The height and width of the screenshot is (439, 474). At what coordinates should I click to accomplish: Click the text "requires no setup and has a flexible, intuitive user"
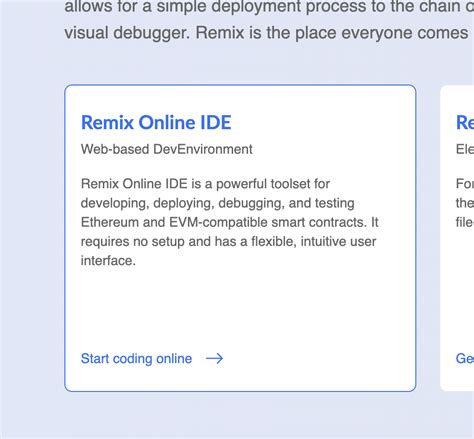pyautogui.click(x=229, y=241)
